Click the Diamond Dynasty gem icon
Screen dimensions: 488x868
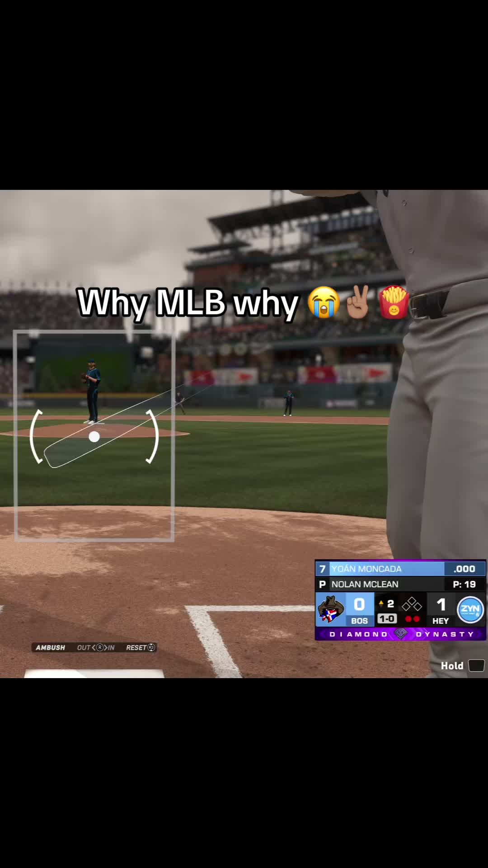pos(401,634)
